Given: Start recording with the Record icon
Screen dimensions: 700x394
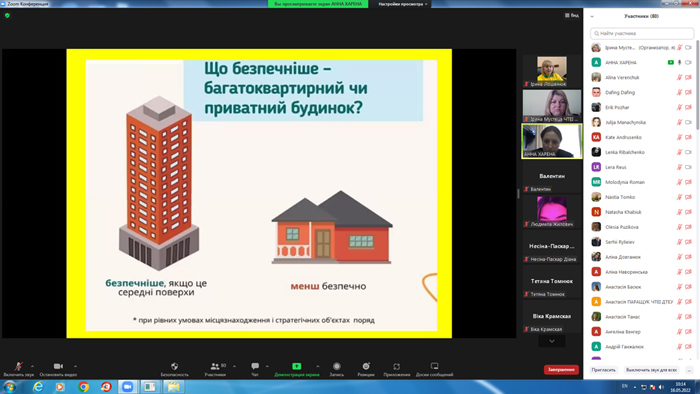Looking at the screenshot, I should click(337, 366).
